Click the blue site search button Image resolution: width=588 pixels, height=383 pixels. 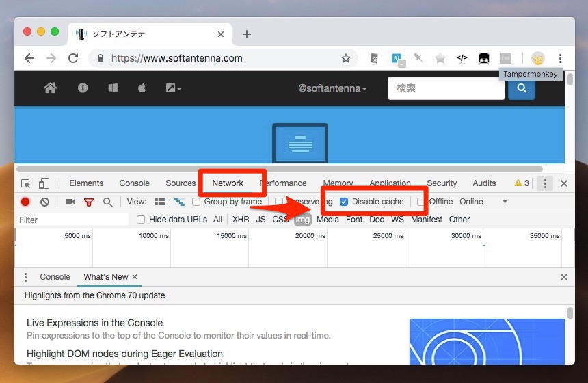[522, 88]
